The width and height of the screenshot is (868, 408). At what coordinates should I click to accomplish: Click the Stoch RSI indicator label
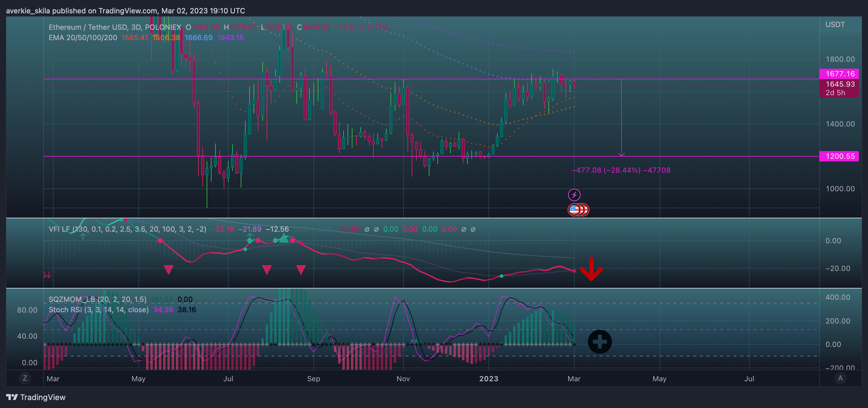coord(99,310)
